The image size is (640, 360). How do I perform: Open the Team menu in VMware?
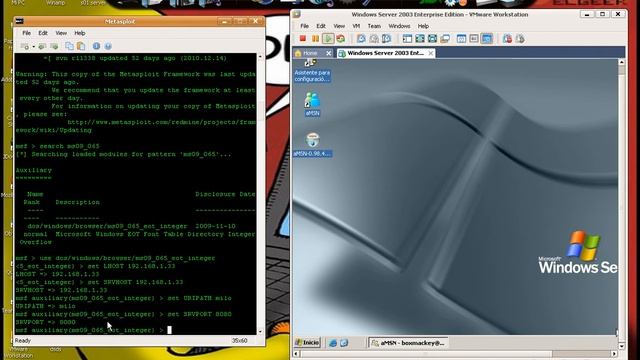click(374, 26)
